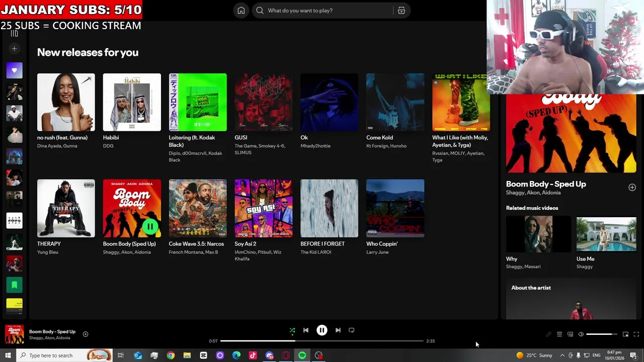Show hidden system tray icons
Image resolution: width=644 pixels, height=362 pixels.
coord(562,355)
